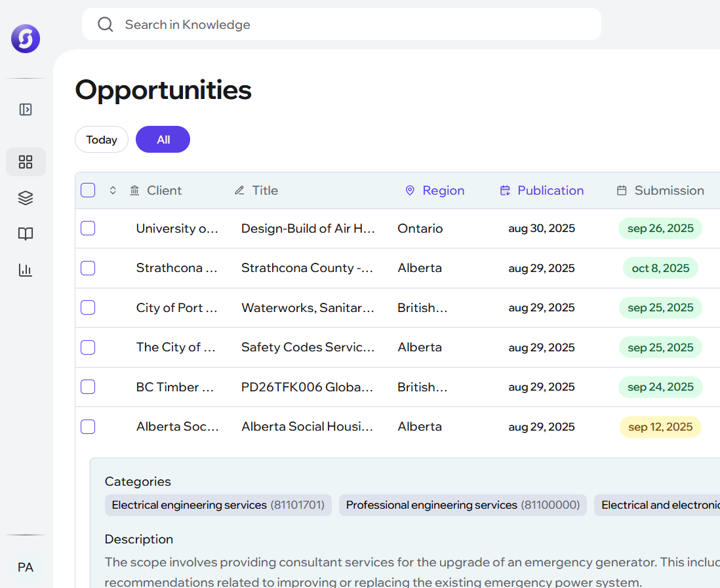Click the sep 26, 2025 submission badge

click(x=660, y=229)
